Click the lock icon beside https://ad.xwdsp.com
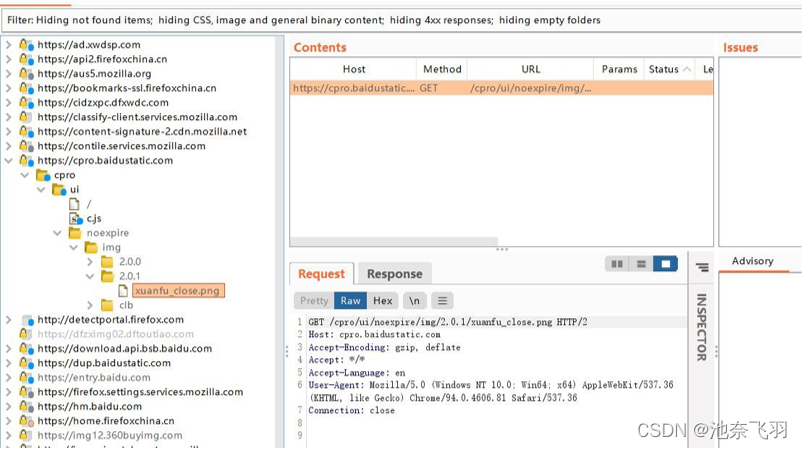Image resolution: width=802 pixels, height=449 pixels. pos(26,44)
